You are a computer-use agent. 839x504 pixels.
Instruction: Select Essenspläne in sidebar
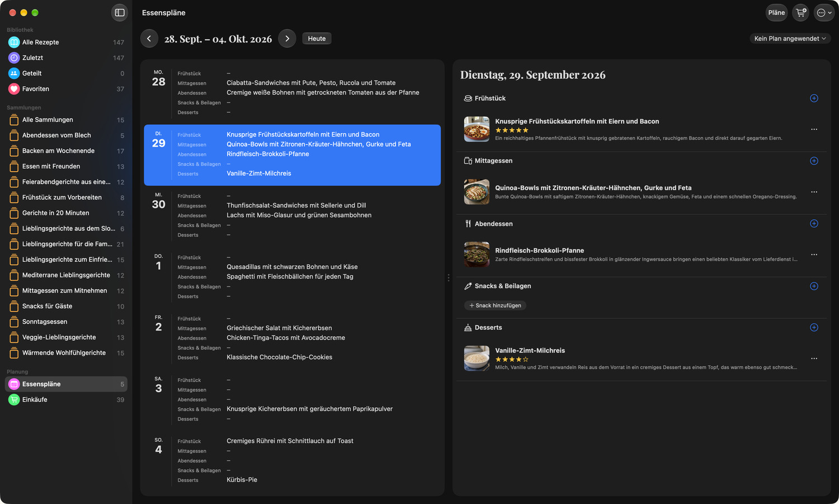[x=66, y=384]
